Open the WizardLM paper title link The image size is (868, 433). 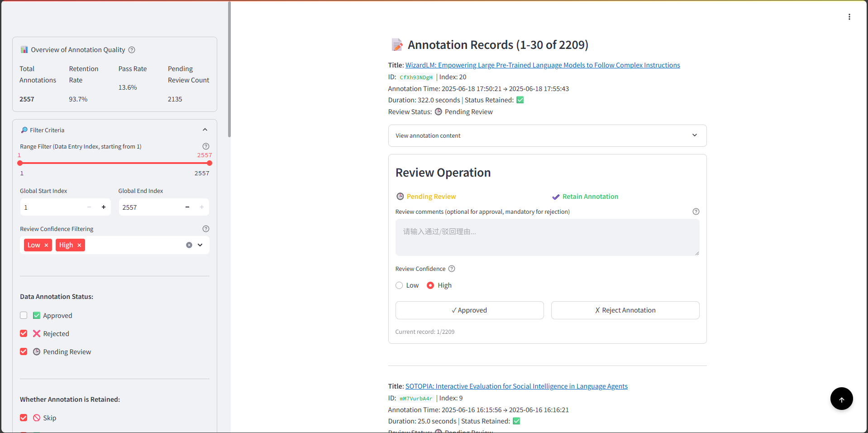pos(542,65)
